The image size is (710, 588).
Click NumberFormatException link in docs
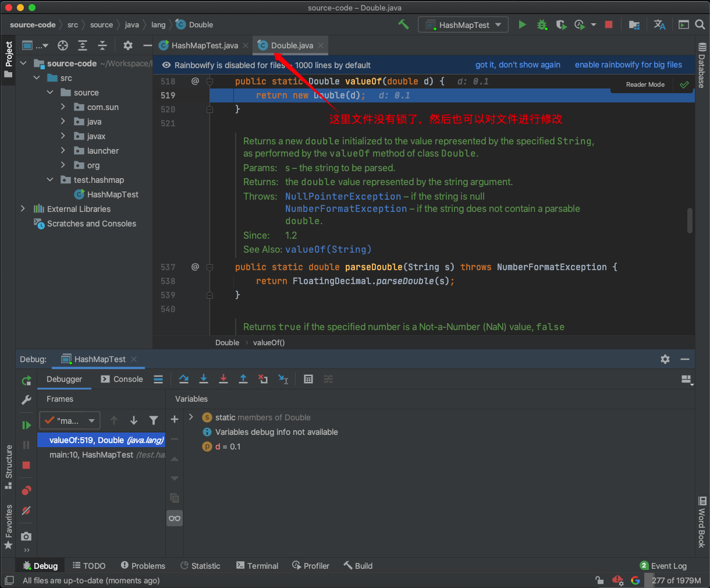tap(346, 208)
